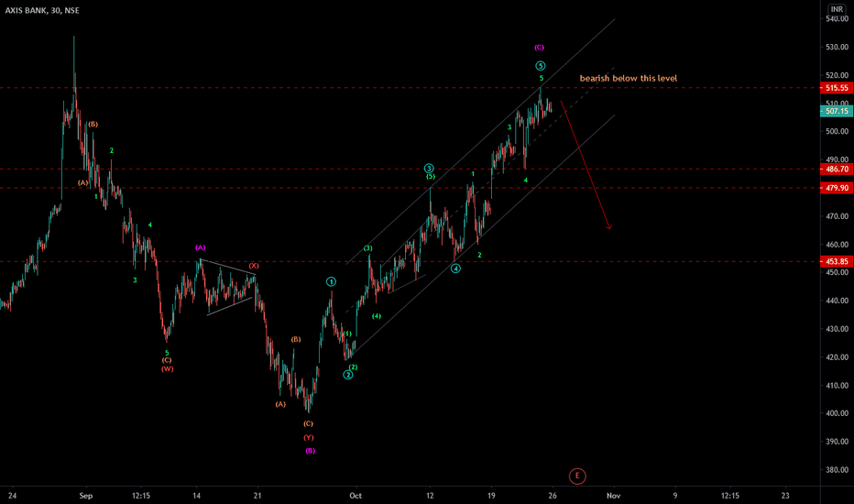Click the red (Y) wave label
The width and height of the screenshot is (854, 504).
click(x=309, y=437)
